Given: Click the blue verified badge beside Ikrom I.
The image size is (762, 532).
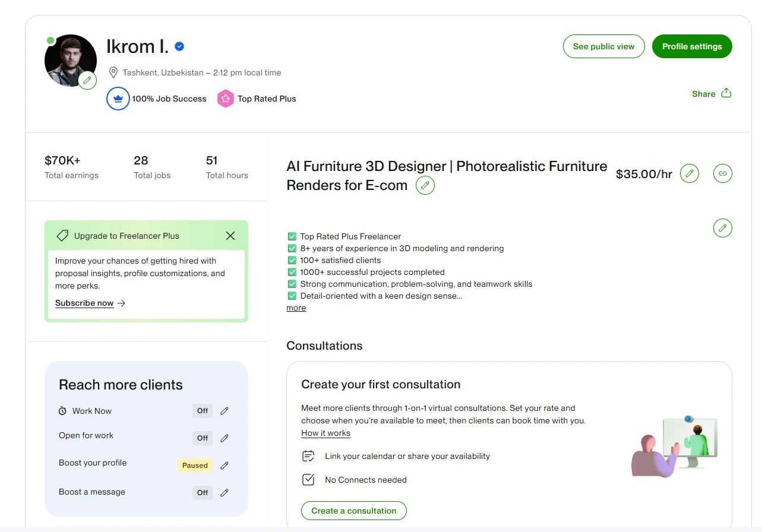Looking at the screenshot, I should click(179, 46).
